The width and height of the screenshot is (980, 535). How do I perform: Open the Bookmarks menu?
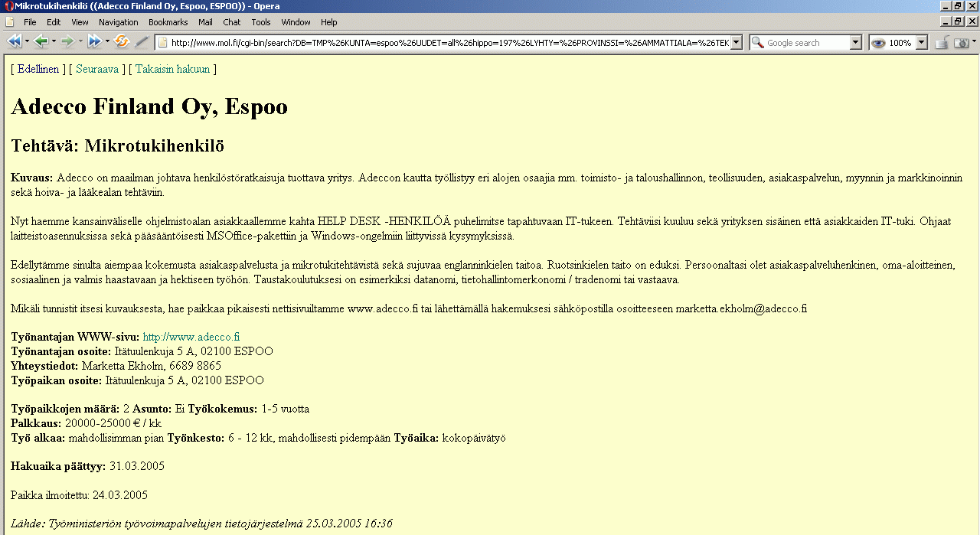coord(168,22)
